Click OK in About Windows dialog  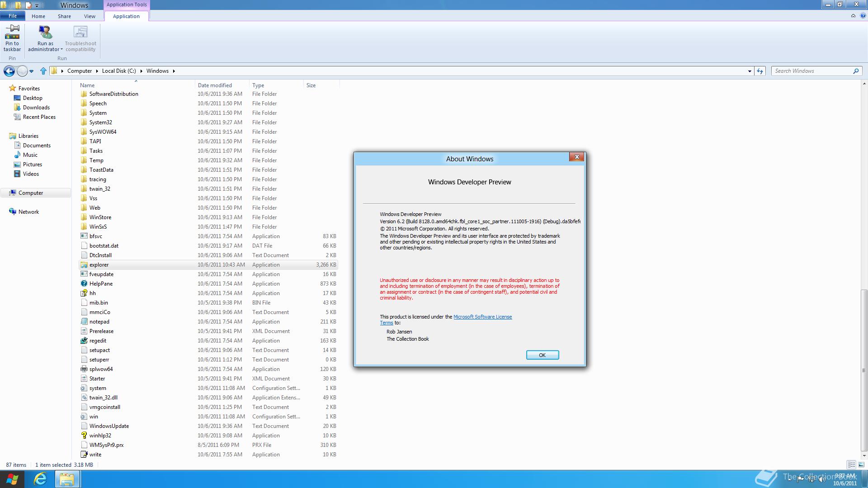click(x=542, y=355)
